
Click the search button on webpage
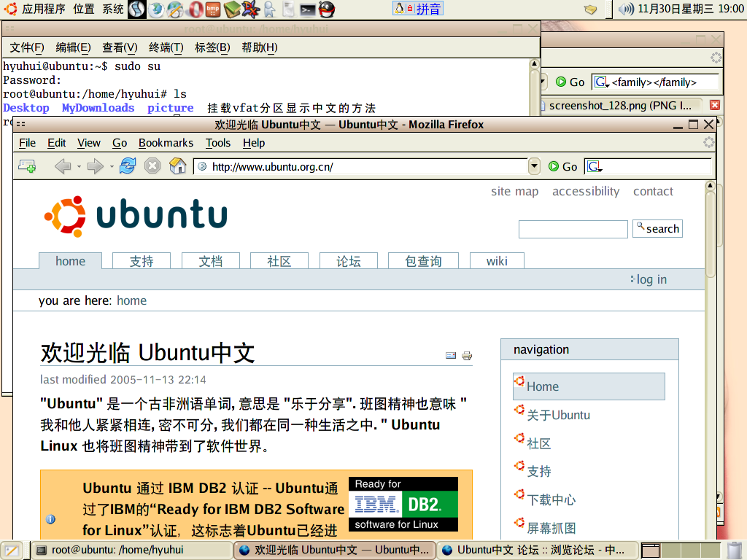(x=657, y=228)
